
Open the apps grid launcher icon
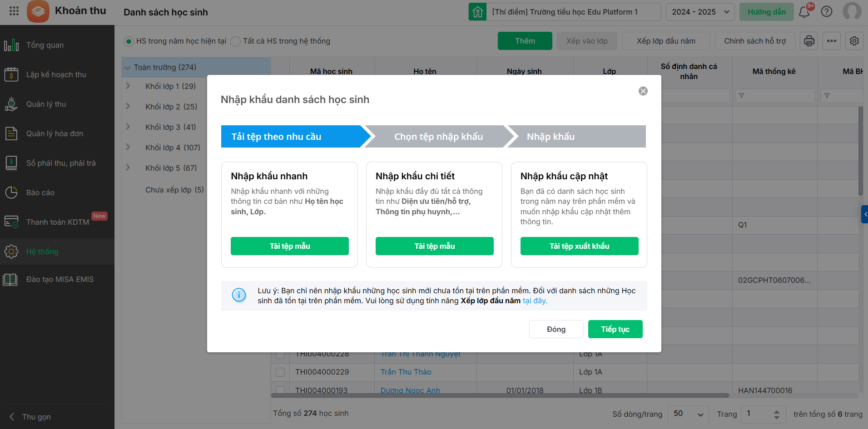point(14,11)
